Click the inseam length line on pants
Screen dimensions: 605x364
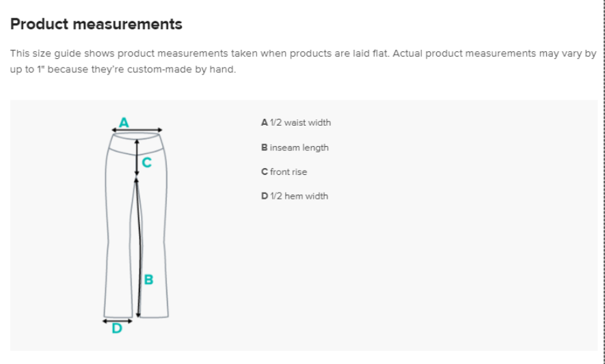pos(139,247)
